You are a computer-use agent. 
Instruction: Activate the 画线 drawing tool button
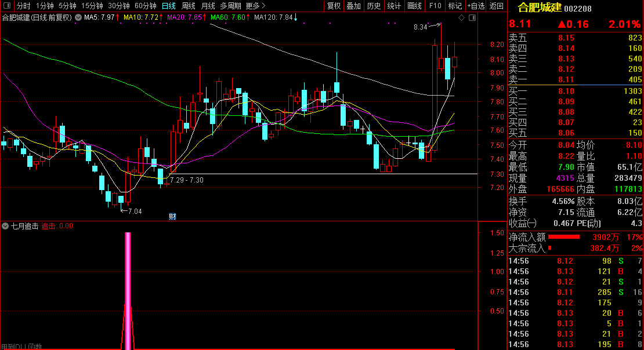[414, 6]
